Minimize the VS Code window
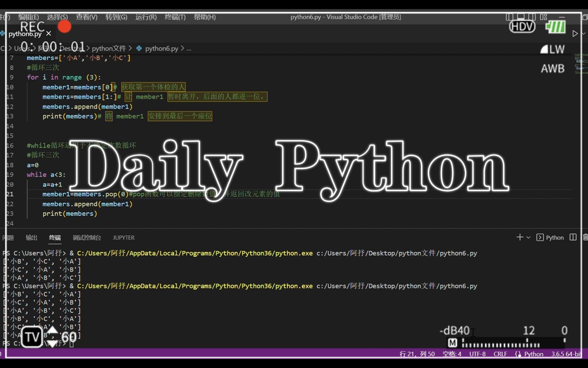This screenshot has height=368, width=588. pyautogui.click(x=562, y=17)
